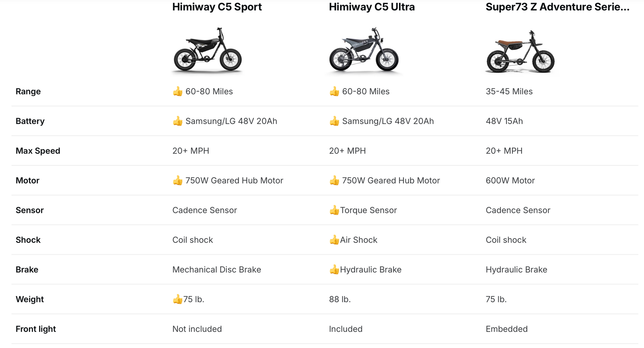Click thumbs-up icon by C5 Ultra Hydraulic Brake
This screenshot has width=644, height=348.
(334, 269)
